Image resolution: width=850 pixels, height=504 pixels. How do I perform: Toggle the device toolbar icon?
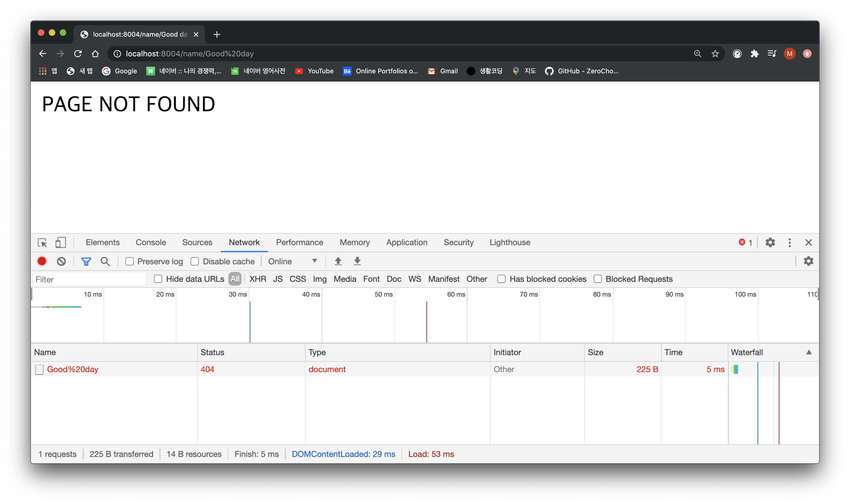coord(61,242)
